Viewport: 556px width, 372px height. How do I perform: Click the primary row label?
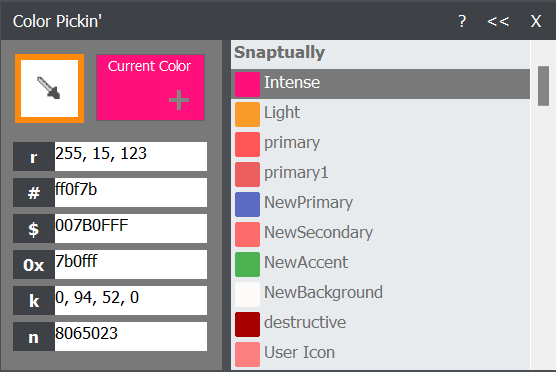(x=292, y=143)
